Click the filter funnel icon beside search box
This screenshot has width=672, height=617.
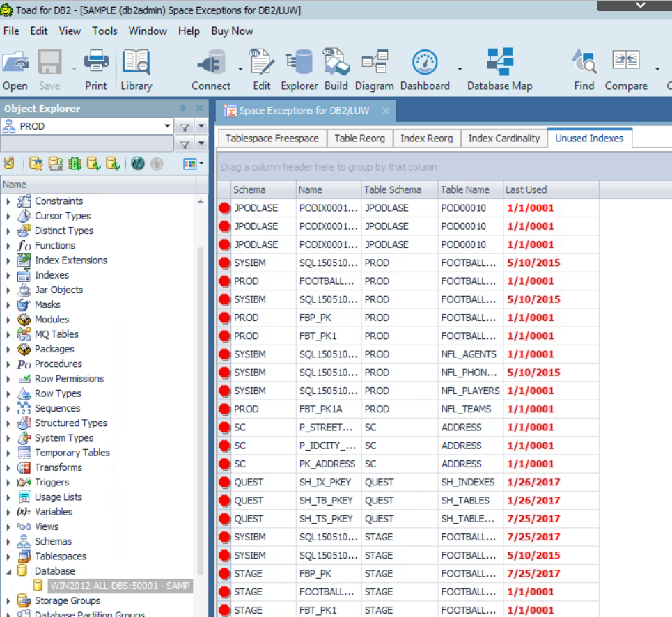pyautogui.click(x=185, y=144)
